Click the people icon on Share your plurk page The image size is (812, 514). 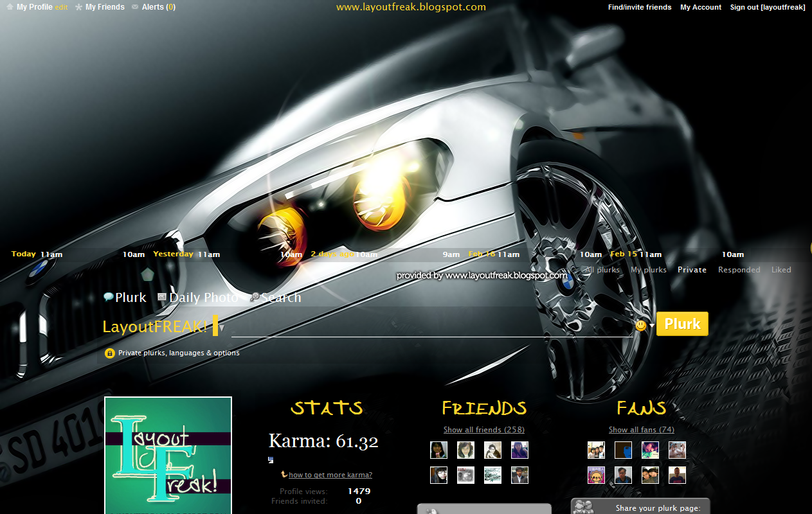click(x=584, y=508)
